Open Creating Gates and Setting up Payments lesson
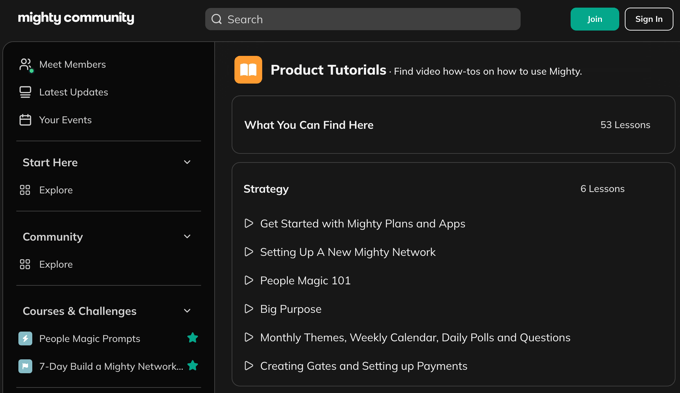This screenshot has height=393, width=680. (363, 366)
